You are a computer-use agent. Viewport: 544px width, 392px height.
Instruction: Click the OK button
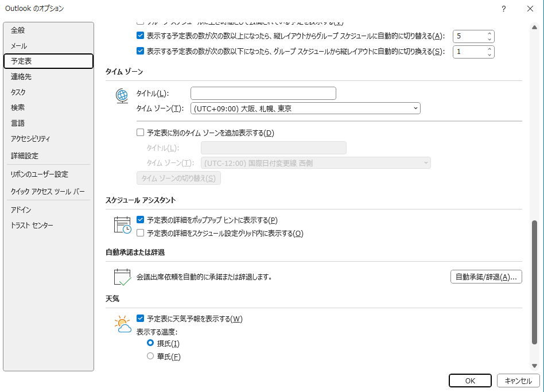470,381
